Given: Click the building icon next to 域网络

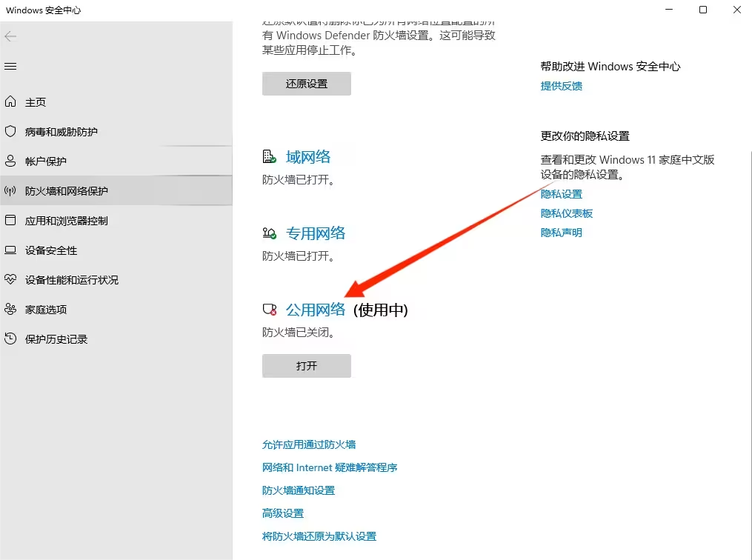Looking at the screenshot, I should (x=269, y=156).
